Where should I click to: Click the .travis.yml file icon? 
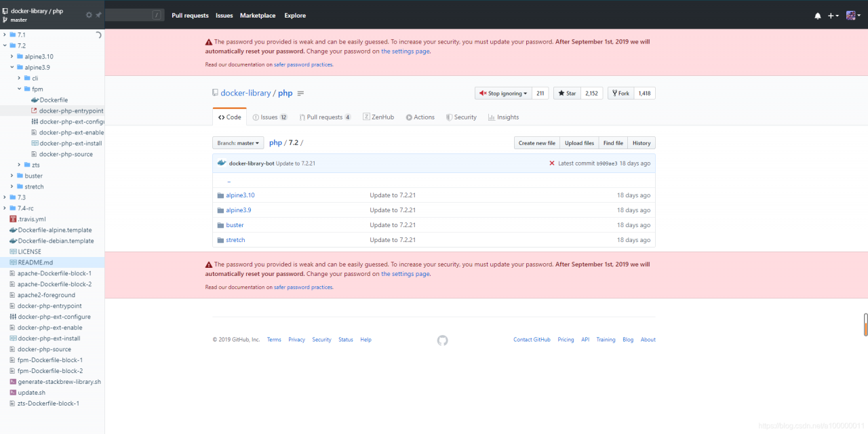pos(13,219)
